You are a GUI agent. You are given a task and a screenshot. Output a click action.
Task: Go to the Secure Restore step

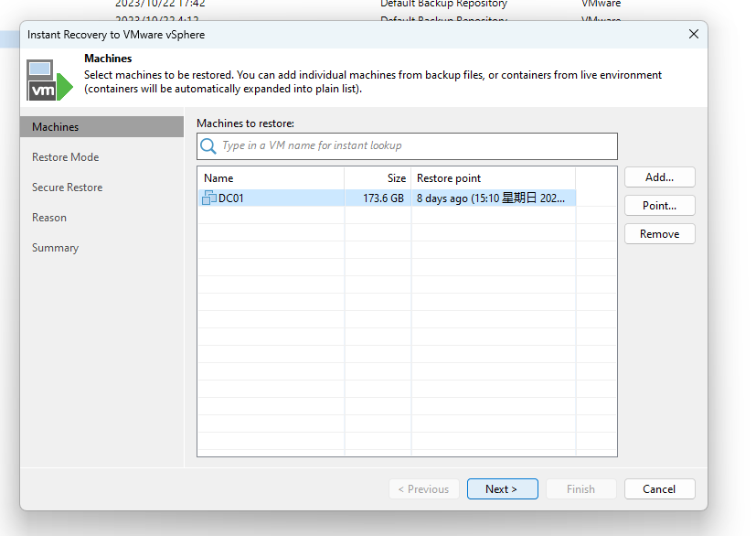[67, 188]
